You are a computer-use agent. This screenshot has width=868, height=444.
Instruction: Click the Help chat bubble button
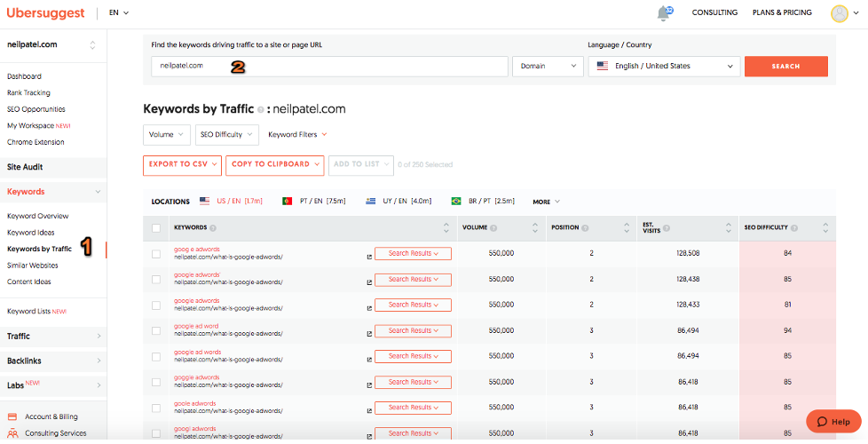point(833,421)
